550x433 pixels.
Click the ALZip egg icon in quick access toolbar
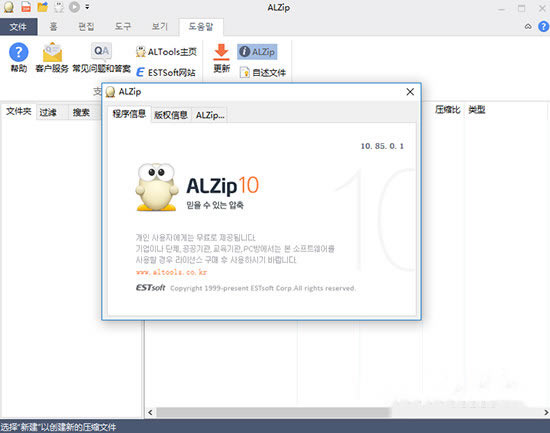coord(9,7)
